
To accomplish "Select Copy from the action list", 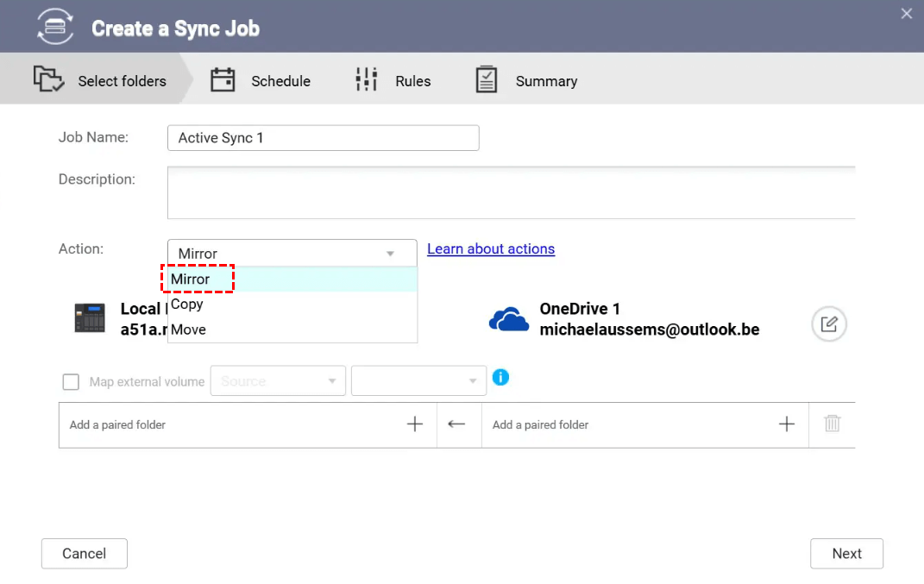I will 187,305.
